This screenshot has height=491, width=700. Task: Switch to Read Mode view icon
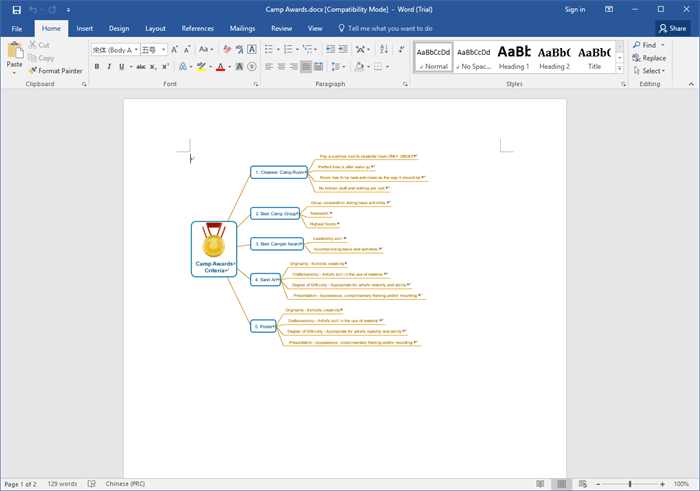point(540,484)
